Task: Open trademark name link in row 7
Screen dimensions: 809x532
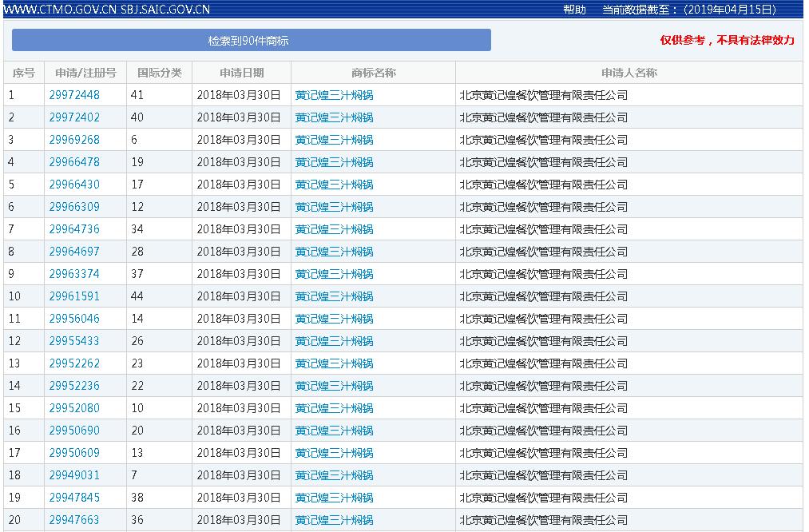Action: click(334, 229)
